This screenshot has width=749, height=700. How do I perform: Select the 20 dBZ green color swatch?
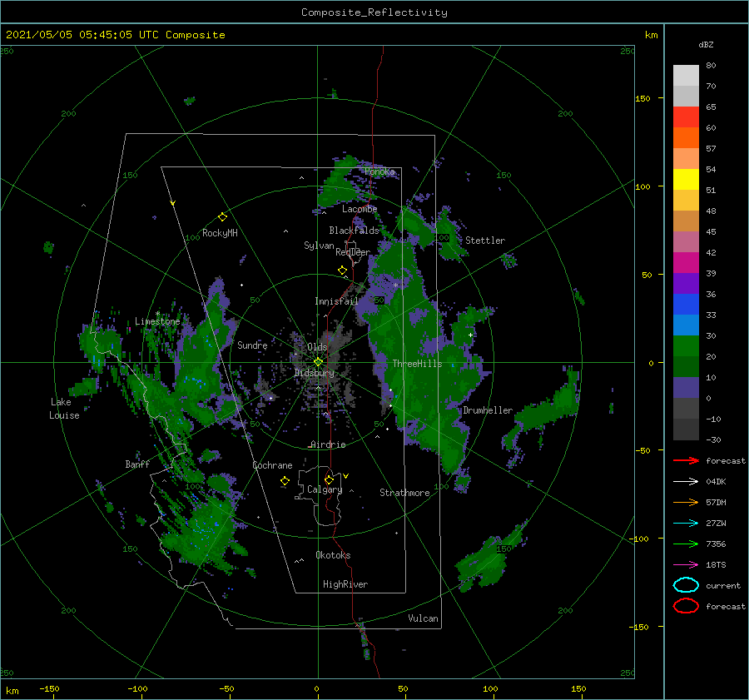point(686,346)
